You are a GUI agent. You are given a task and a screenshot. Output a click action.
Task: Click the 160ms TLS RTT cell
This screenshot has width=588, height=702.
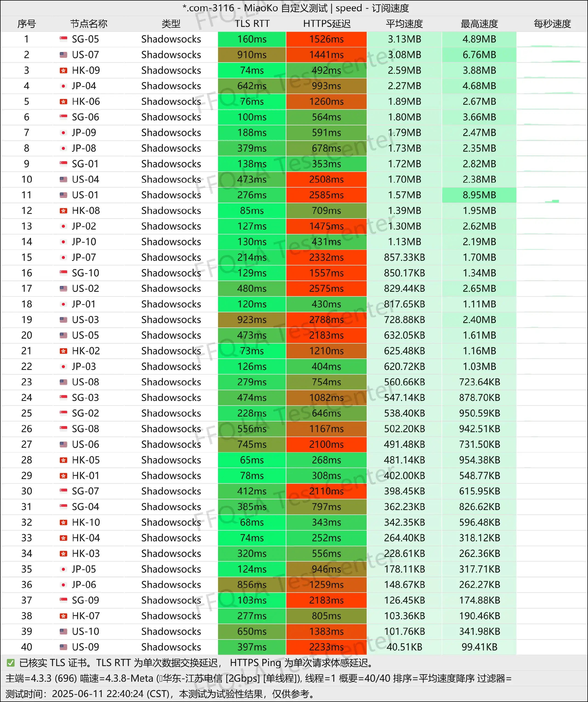click(252, 39)
